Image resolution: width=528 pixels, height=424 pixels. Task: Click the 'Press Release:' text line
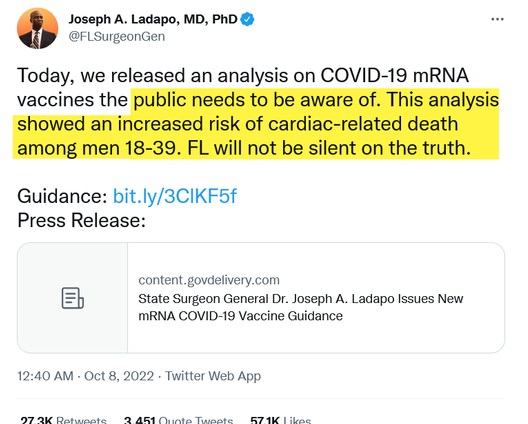(81, 220)
